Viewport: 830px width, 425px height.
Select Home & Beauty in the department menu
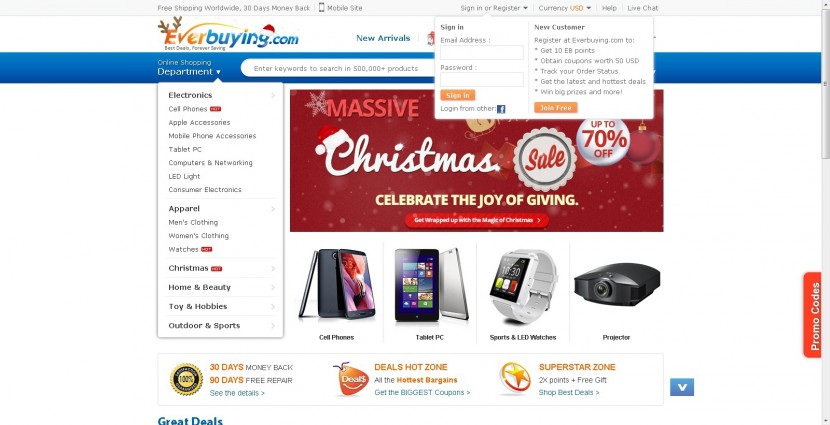[x=200, y=287]
